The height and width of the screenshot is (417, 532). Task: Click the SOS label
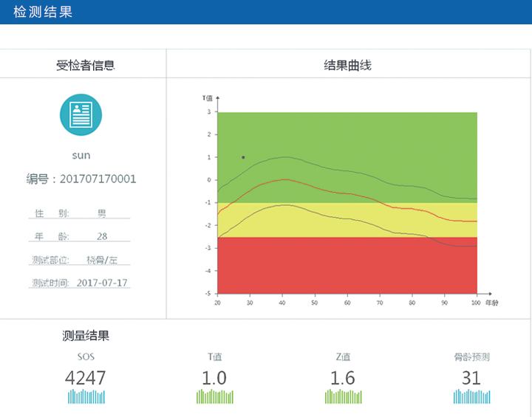[86, 356]
